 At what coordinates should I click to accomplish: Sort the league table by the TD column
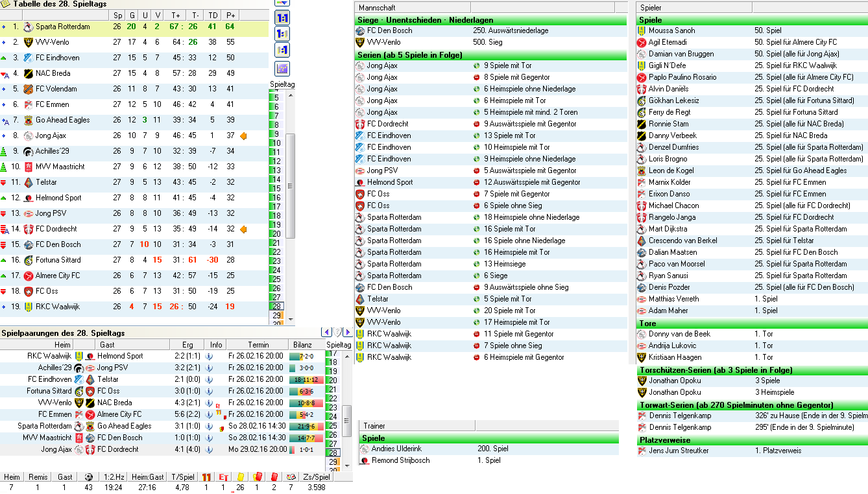click(212, 15)
